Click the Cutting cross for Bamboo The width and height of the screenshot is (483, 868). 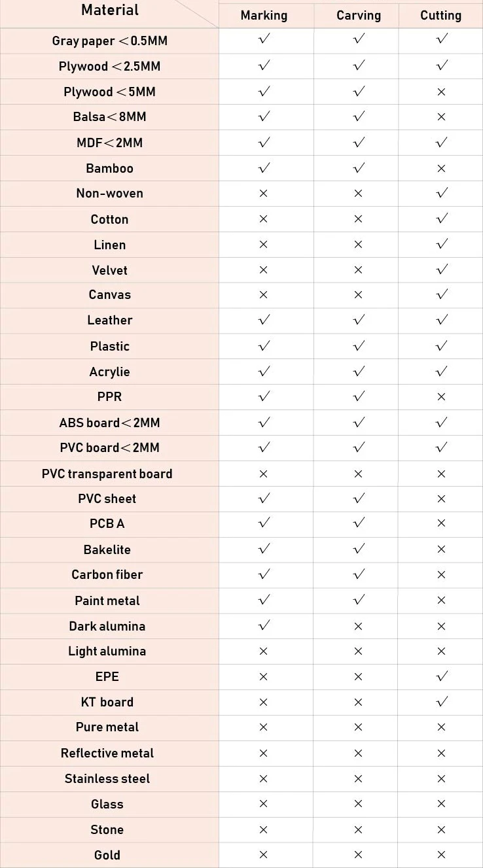tap(441, 168)
